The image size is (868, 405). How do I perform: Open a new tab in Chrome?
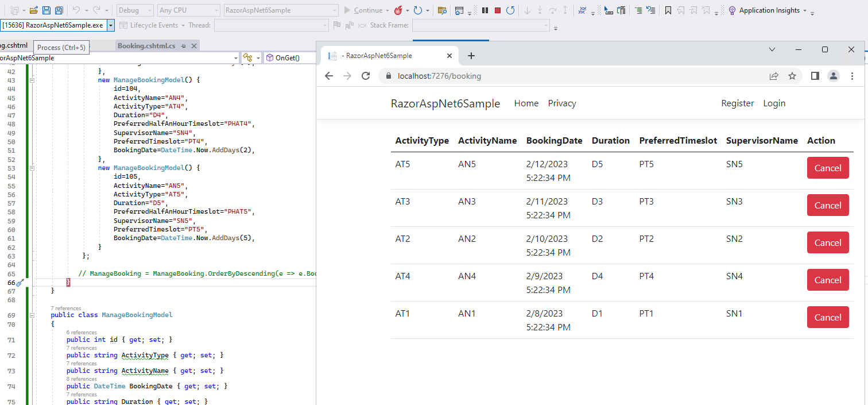(x=471, y=56)
